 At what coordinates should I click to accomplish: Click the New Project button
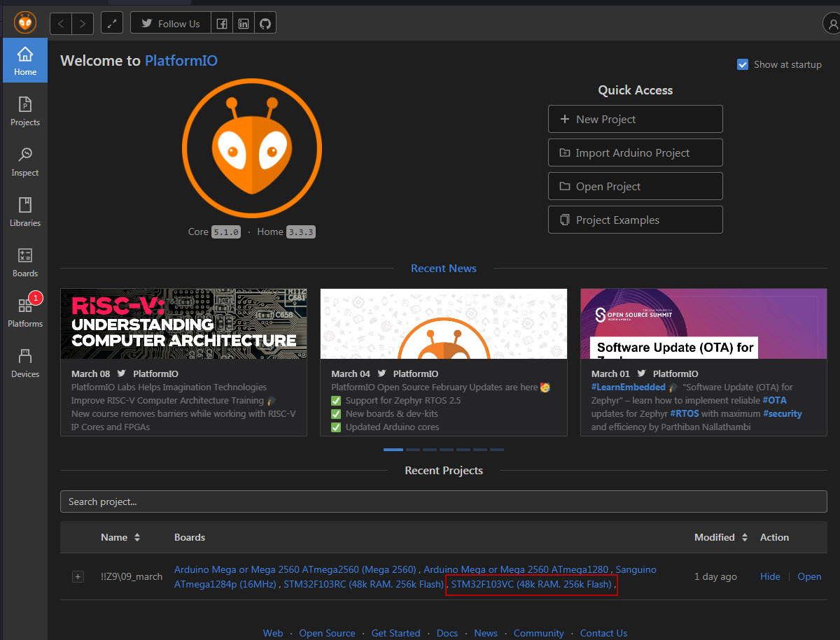[x=635, y=119]
